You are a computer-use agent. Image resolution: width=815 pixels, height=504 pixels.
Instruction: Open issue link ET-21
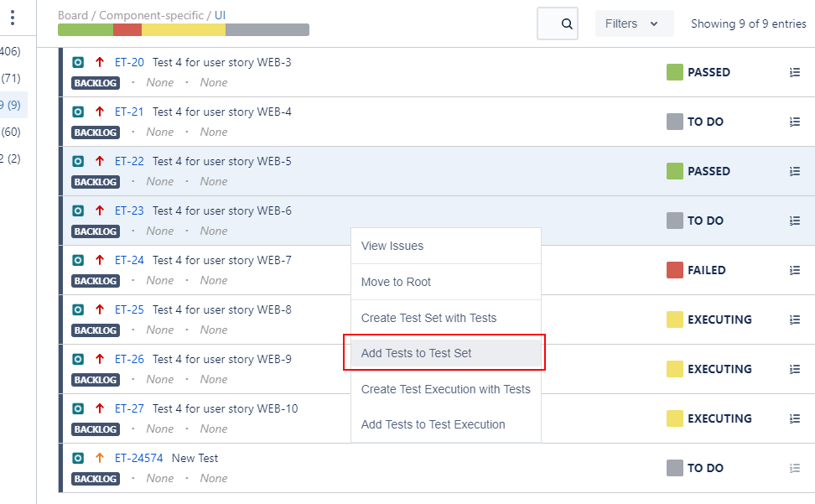coord(129,112)
